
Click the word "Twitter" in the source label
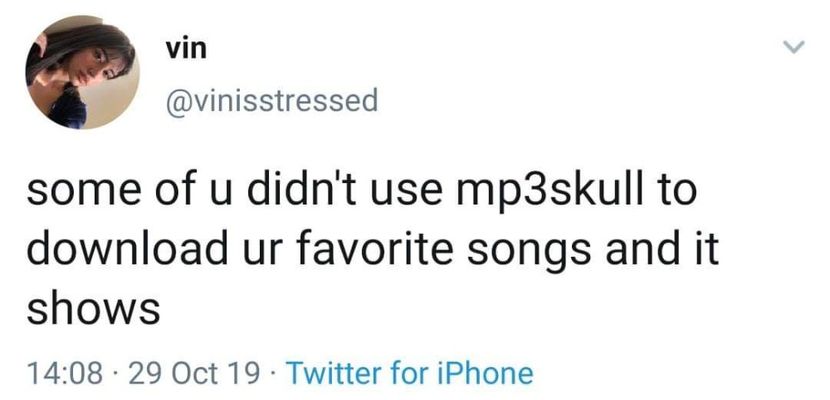(337, 374)
